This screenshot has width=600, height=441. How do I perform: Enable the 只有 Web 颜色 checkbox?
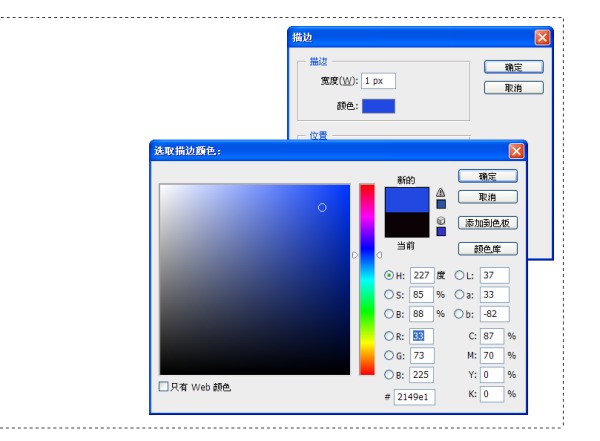[x=164, y=386]
